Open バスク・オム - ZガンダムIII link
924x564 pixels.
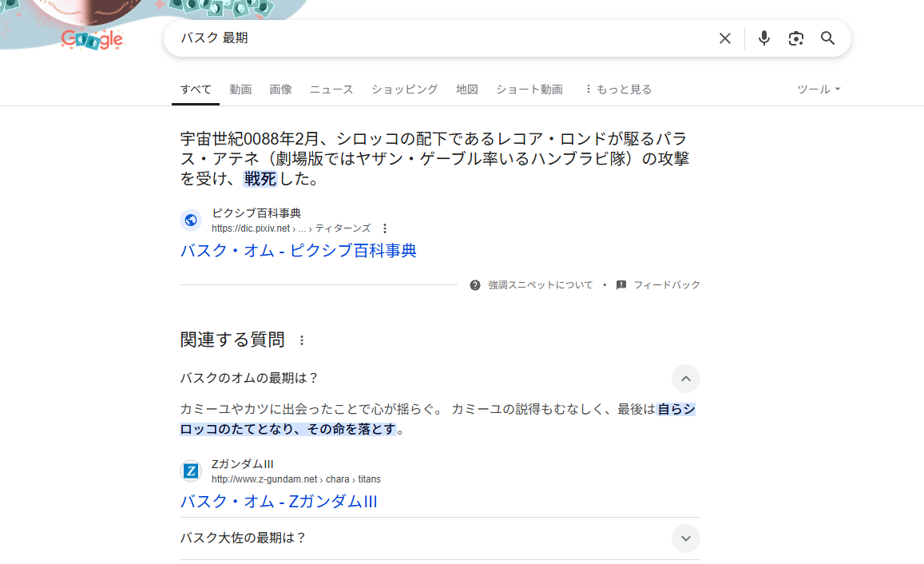279,502
